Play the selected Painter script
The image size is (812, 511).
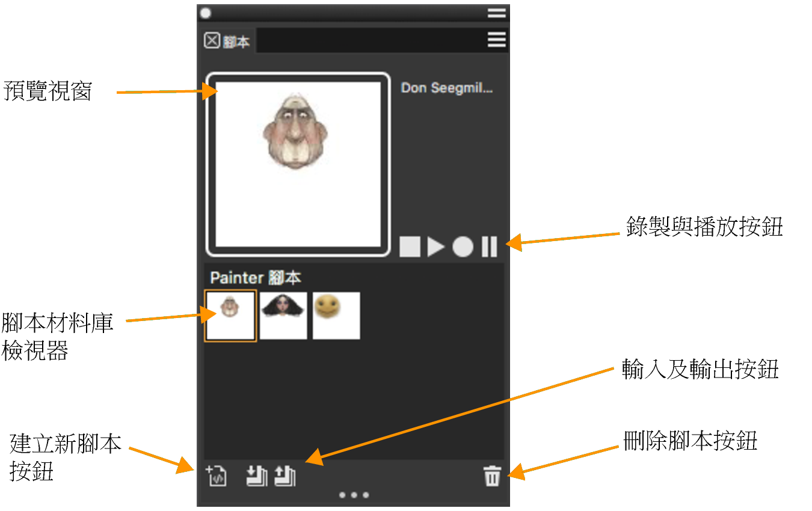click(436, 247)
